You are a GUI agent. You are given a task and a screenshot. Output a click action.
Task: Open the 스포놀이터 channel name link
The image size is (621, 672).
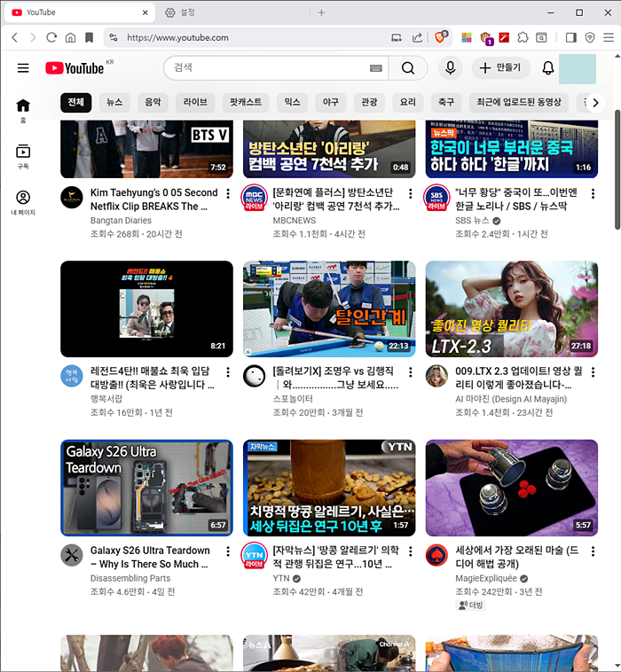[293, 399]
